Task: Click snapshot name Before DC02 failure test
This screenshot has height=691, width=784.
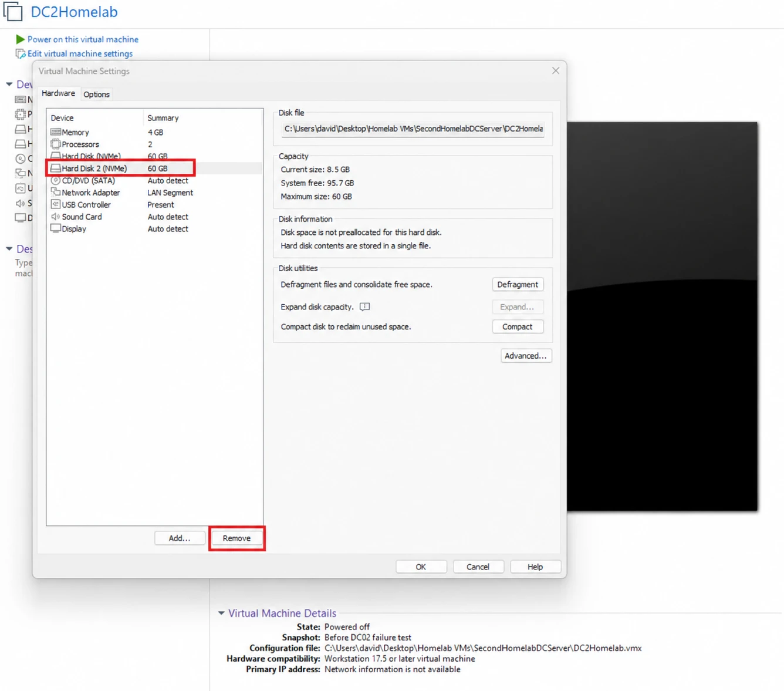Action: 368,638
